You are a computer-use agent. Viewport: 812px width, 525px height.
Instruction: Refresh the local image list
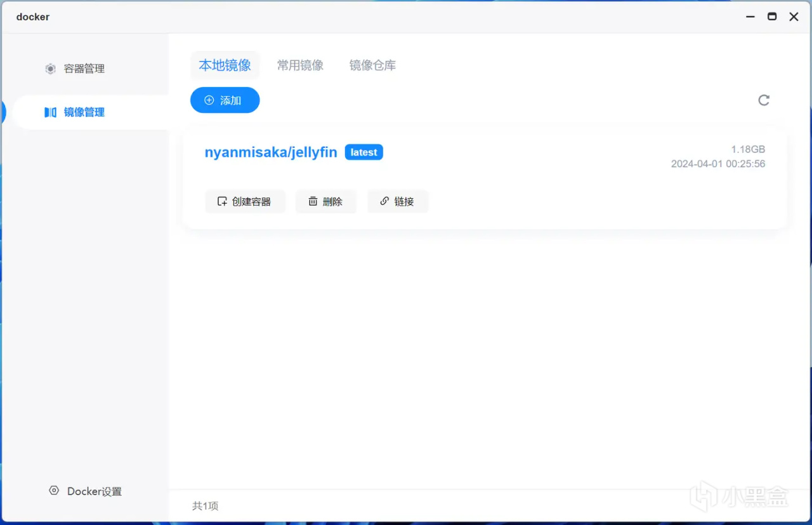764,100
